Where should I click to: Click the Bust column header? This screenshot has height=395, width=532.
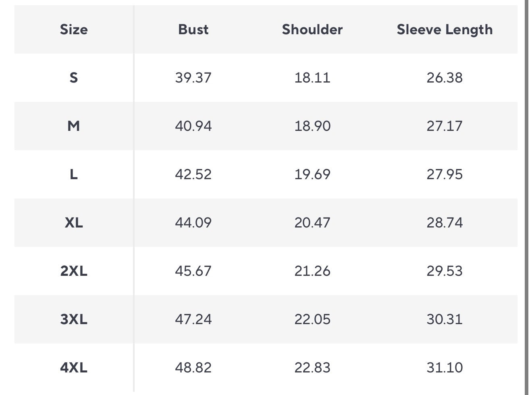193,29
